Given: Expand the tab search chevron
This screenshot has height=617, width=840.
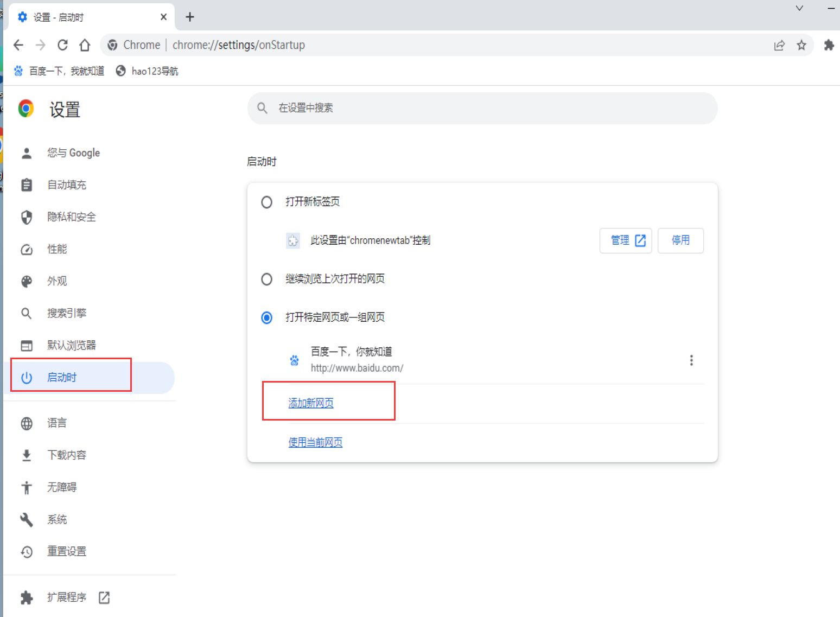Looking at the screenshot, I should pyautogui.click(x=799, y=8).
